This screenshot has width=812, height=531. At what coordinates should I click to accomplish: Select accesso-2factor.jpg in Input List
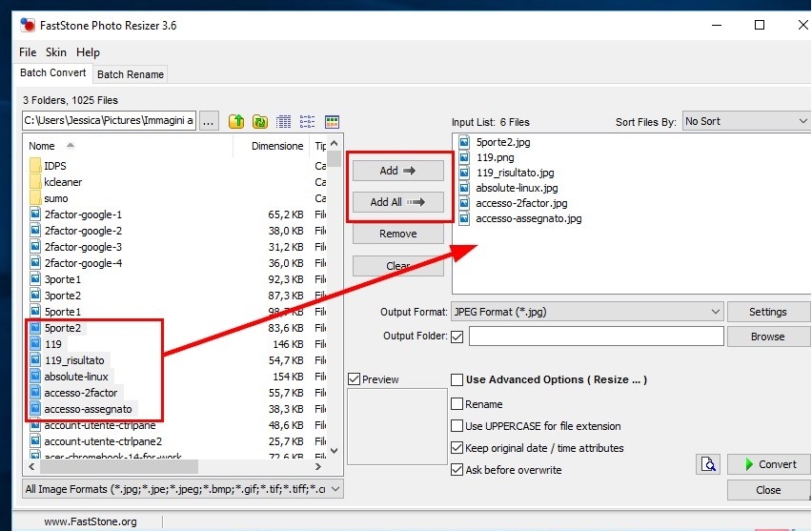(521, 203)
